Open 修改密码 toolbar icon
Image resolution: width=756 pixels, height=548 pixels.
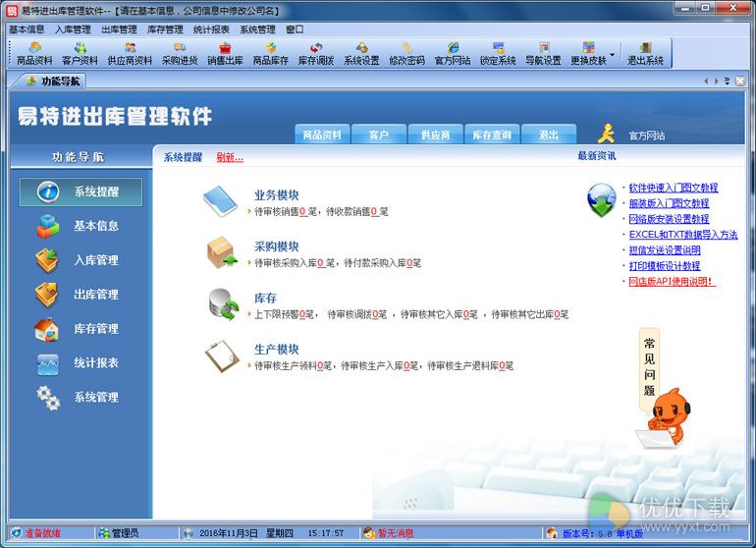[406, 53]
